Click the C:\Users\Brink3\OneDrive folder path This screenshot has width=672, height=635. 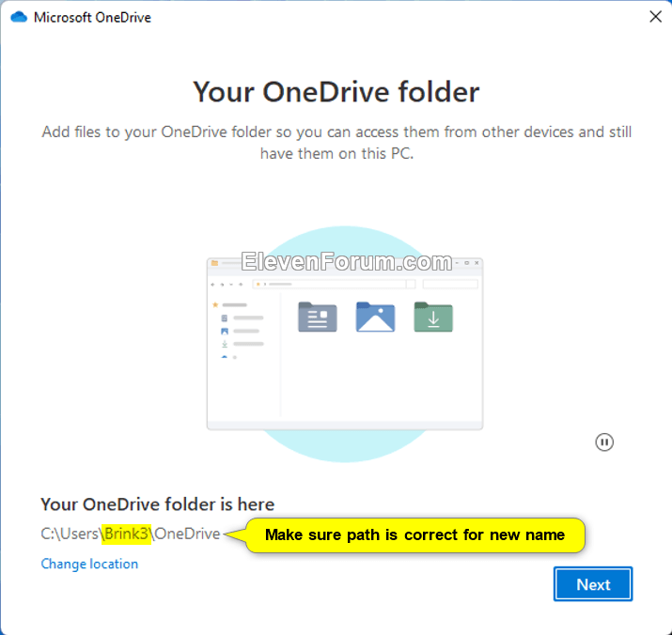click(x=130, y=534)
